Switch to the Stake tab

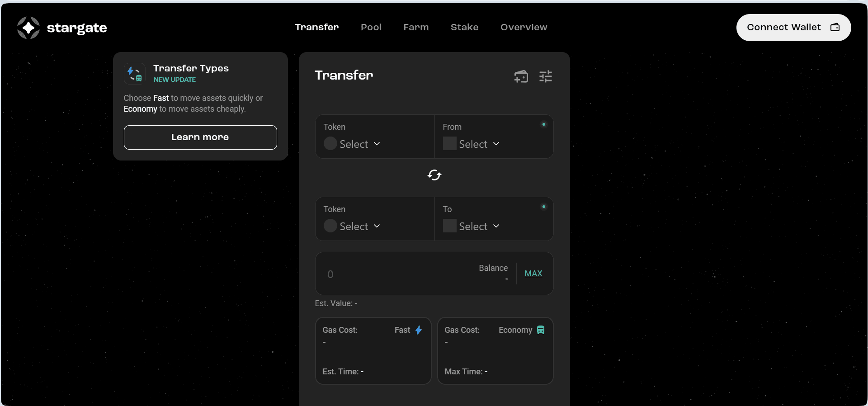[x=464, y=27]
